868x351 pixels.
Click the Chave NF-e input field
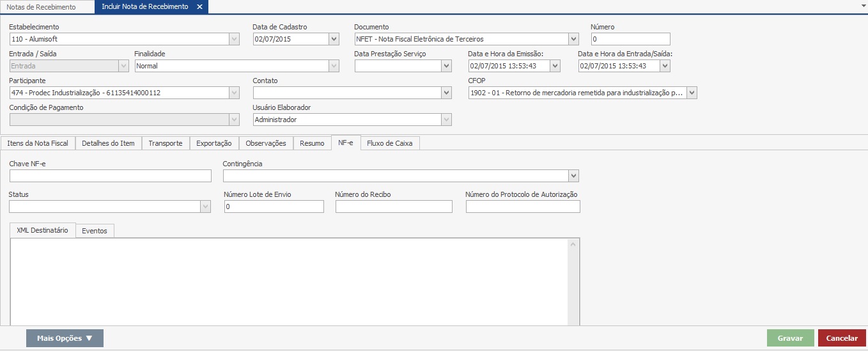[110, 176]
